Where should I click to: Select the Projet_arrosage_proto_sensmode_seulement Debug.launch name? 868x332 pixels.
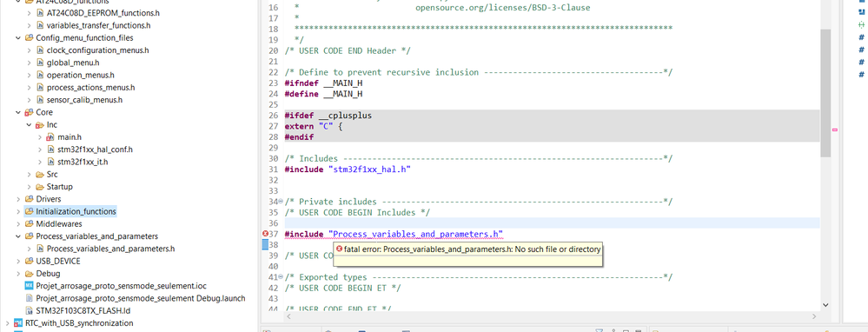click(141, 298)
